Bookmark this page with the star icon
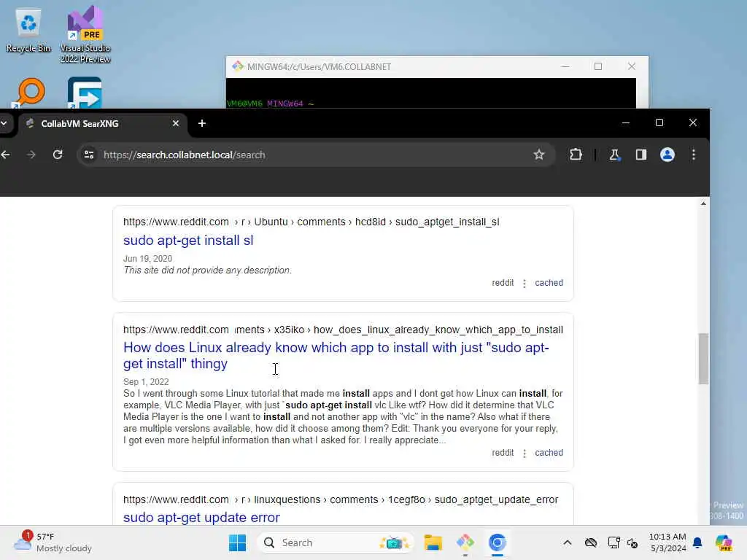Viewport: 747px width, 560px height. (x=539, y=155)
